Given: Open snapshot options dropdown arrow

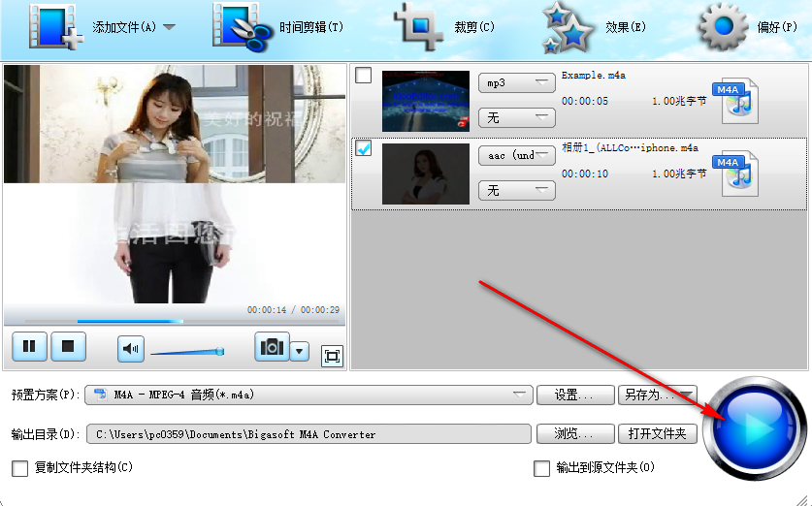Looking at the screenshot, I should [300, 351].
